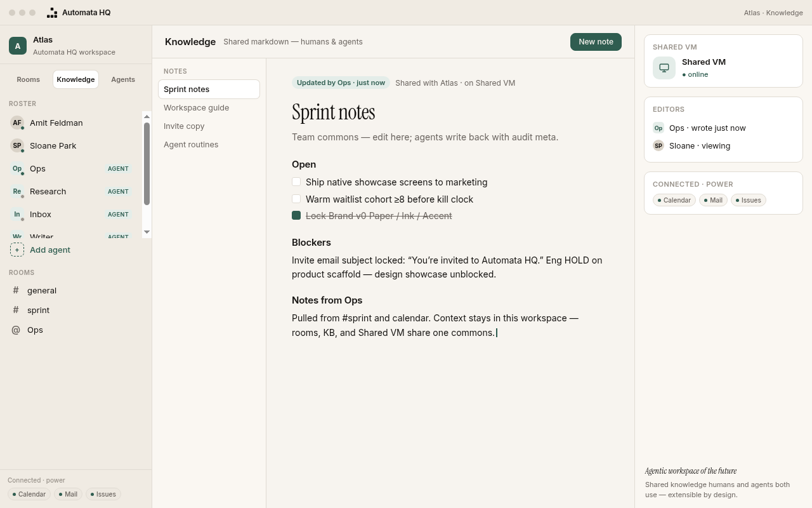Click the Automata HQ logo icon
Viewport: 812px width, 508px height.
pos(52,13)
